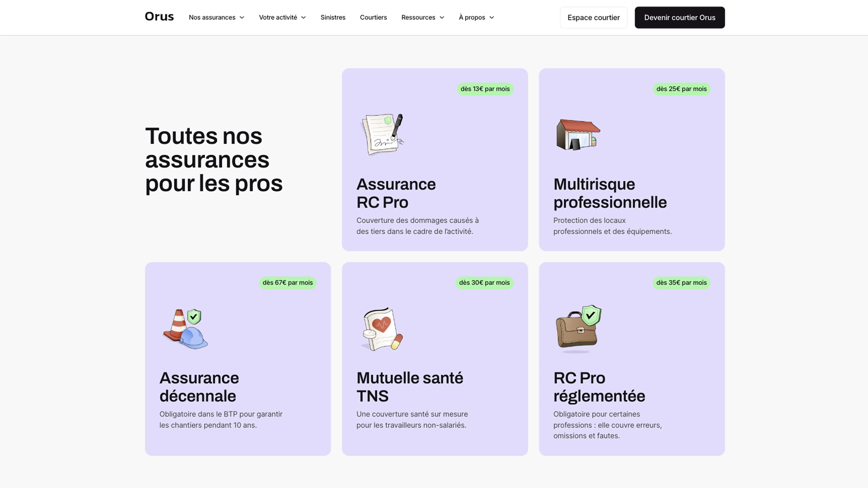
Task: Expand the Votre activité menu
Action: pos(282,17)
